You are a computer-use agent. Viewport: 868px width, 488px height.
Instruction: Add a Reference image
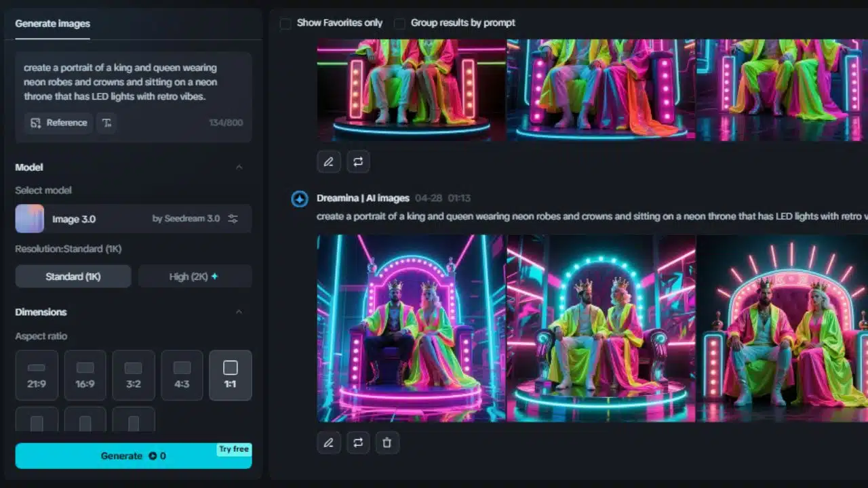(x=59, y=123)
